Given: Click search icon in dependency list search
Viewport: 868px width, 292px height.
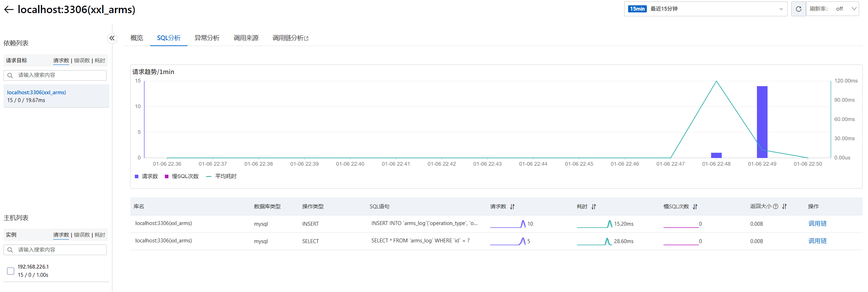Looking at the screenshot, I should coord(10,75).
